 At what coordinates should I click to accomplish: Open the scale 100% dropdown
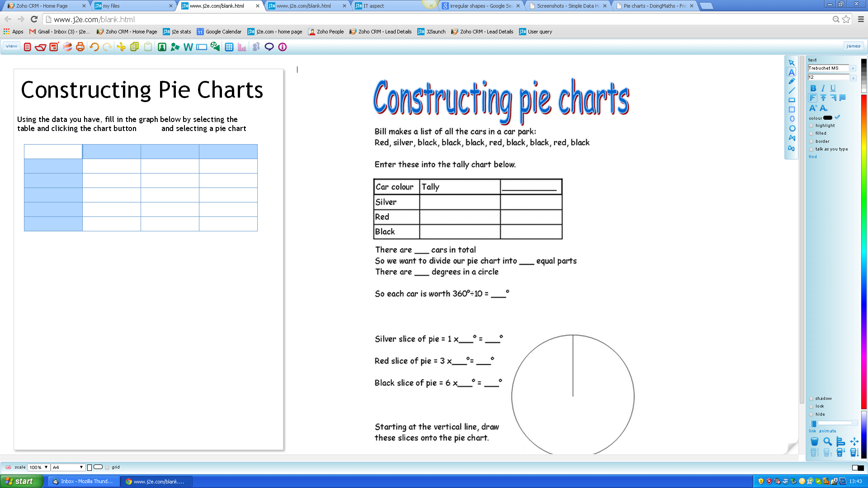pos(39,467)
